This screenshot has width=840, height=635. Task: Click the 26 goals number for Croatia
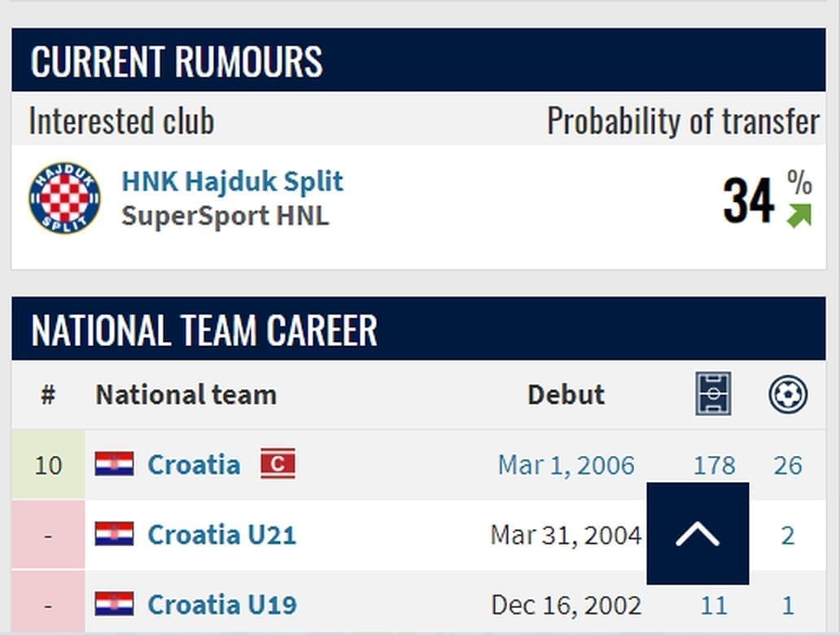pyautogui.click(x=787, y=465)
